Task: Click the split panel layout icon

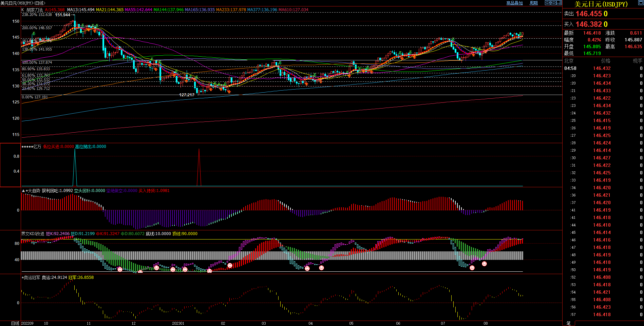Action: [559, 3]
